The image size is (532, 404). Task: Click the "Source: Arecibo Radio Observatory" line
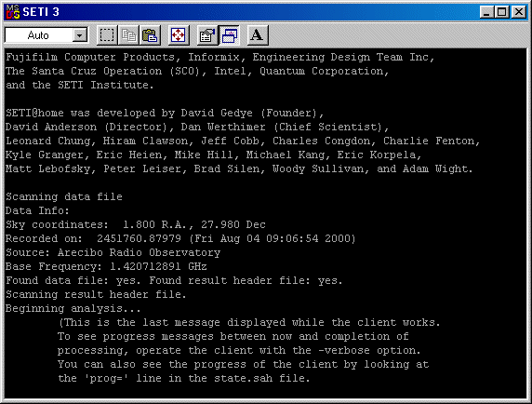(113, 252)
